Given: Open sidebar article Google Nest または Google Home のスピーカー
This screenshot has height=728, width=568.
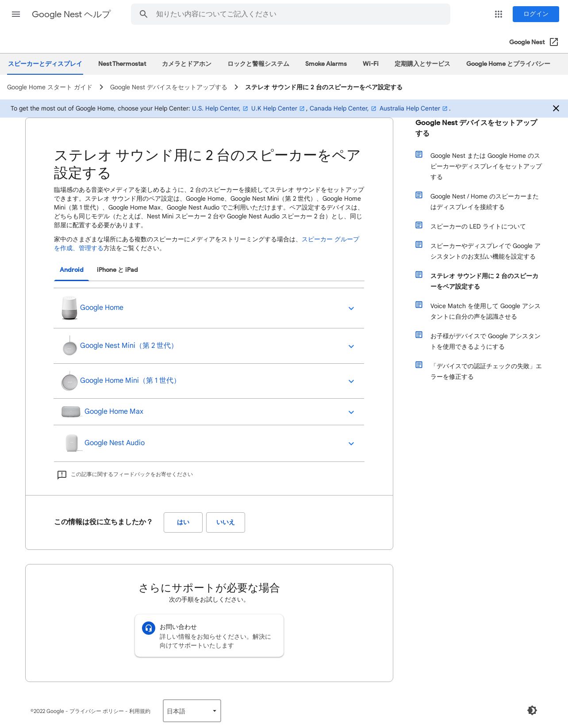Looking at the screenshot, I should pos(486,166).
